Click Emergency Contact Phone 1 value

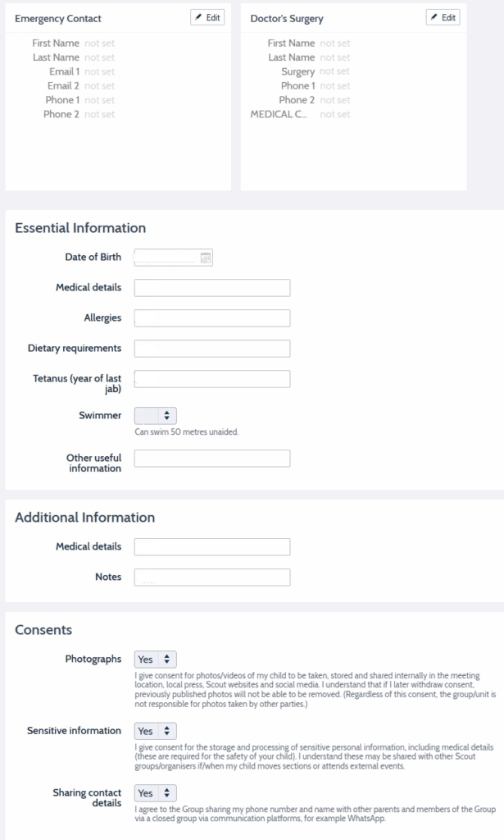click(x=99, y=100)
